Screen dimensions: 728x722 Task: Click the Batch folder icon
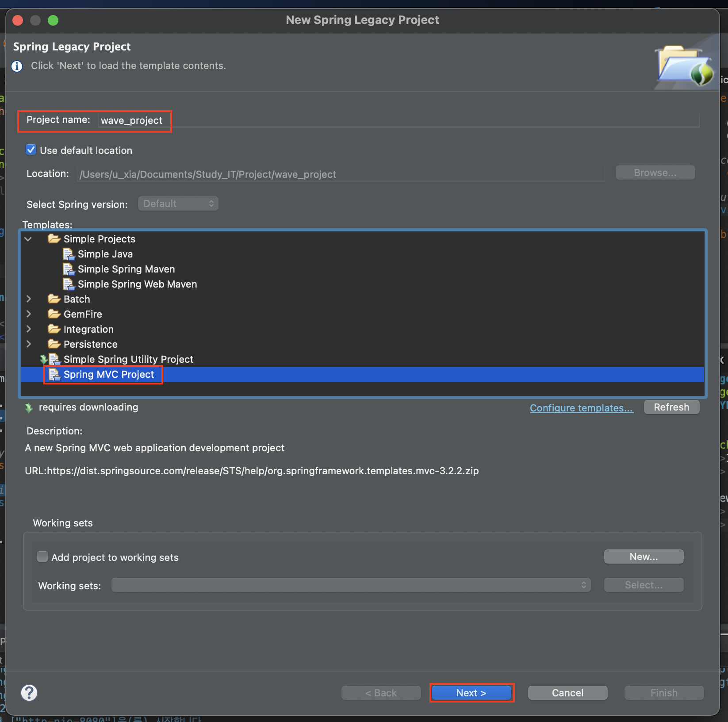(54, 299)
